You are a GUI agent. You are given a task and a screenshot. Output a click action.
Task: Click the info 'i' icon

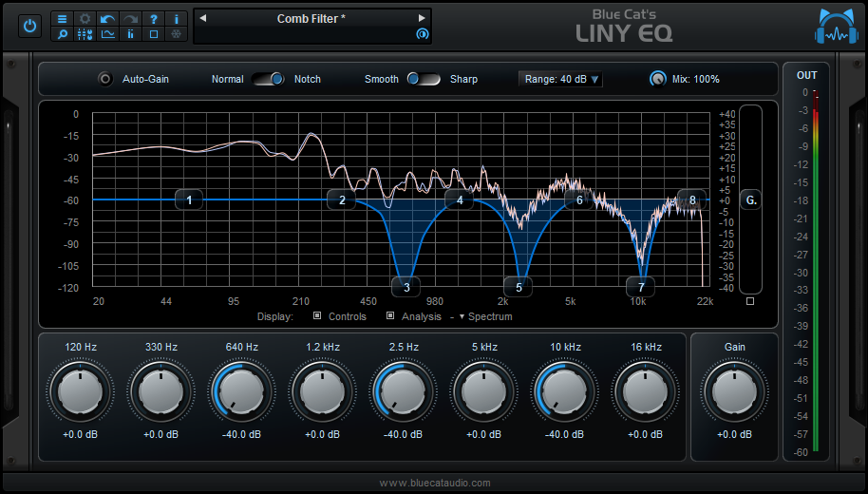[x=176, y=19]
